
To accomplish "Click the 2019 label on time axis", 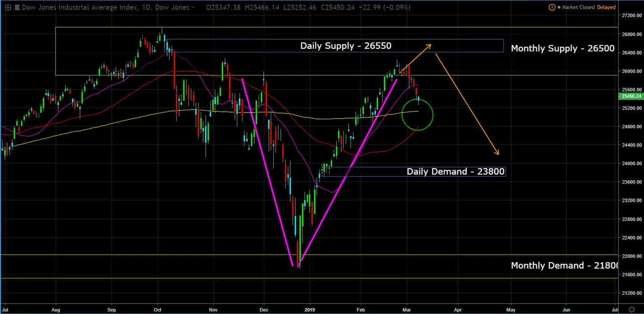I will tap(309, 309).
